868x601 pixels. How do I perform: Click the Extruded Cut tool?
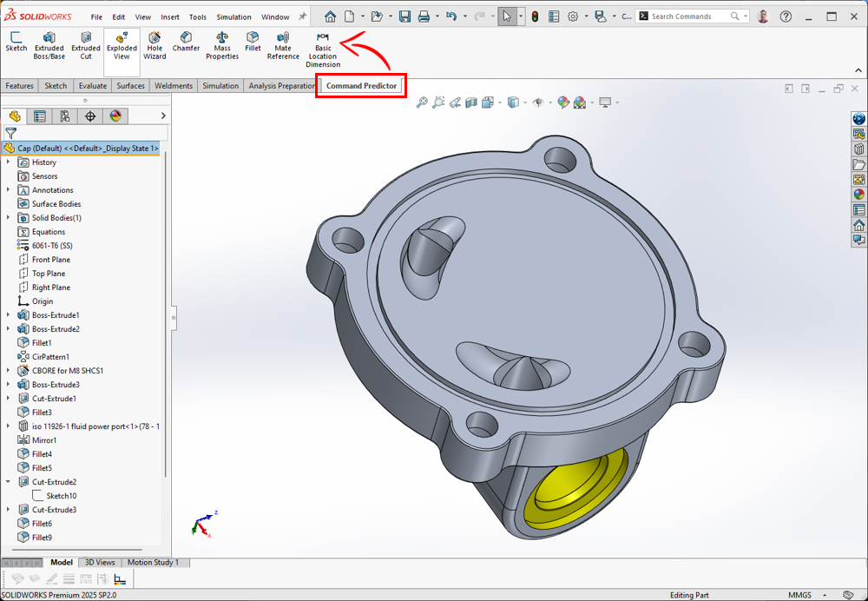click(x=86, y=45)
